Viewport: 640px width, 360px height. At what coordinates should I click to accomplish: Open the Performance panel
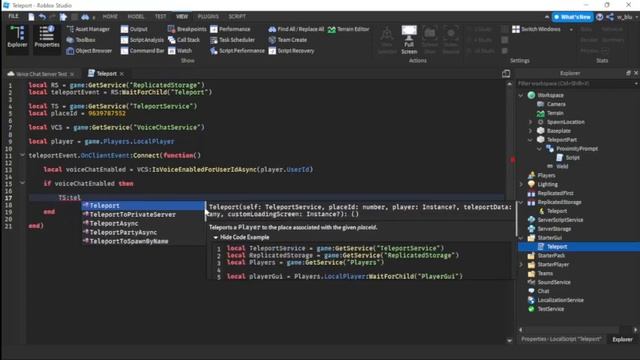click(x=230, y=29)
